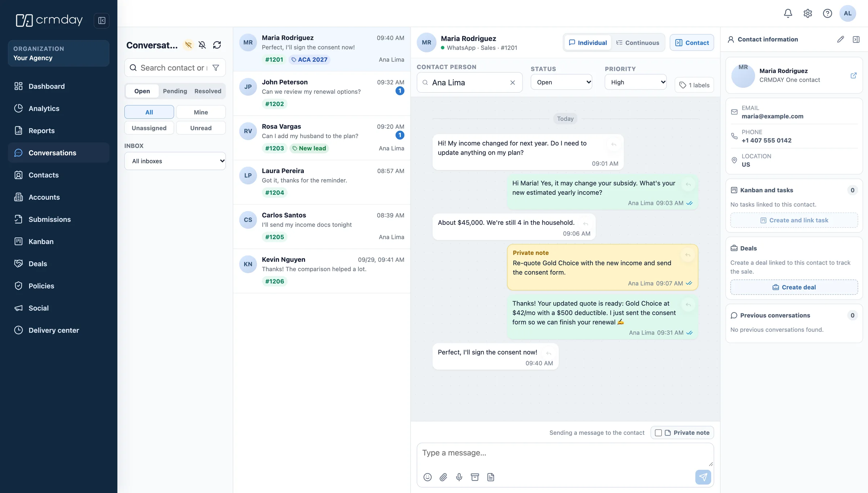This screenshot has width=868, height=493.
Task: Select the All conversation filter
Action: pos(149,112)
